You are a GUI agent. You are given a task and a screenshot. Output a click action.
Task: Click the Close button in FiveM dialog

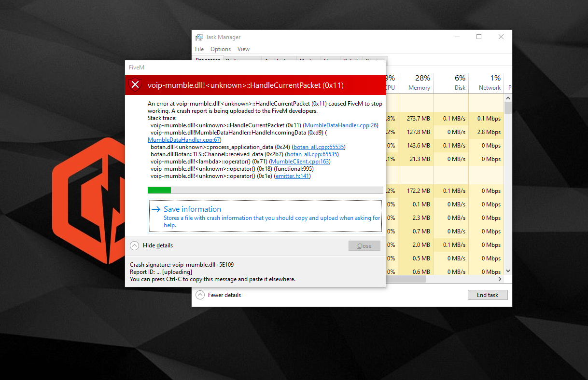(x=364, y=246)
